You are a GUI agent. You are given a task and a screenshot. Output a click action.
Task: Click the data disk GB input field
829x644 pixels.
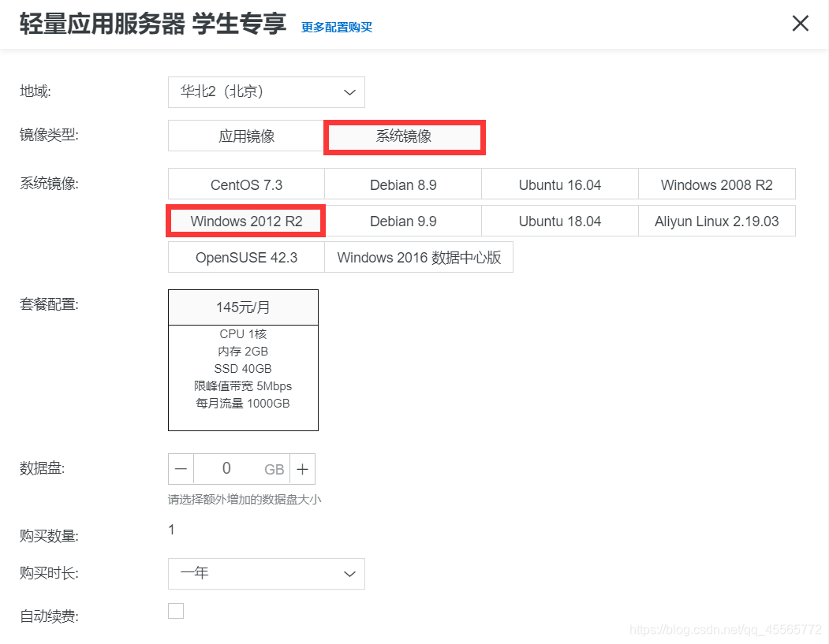click(241, 468)
